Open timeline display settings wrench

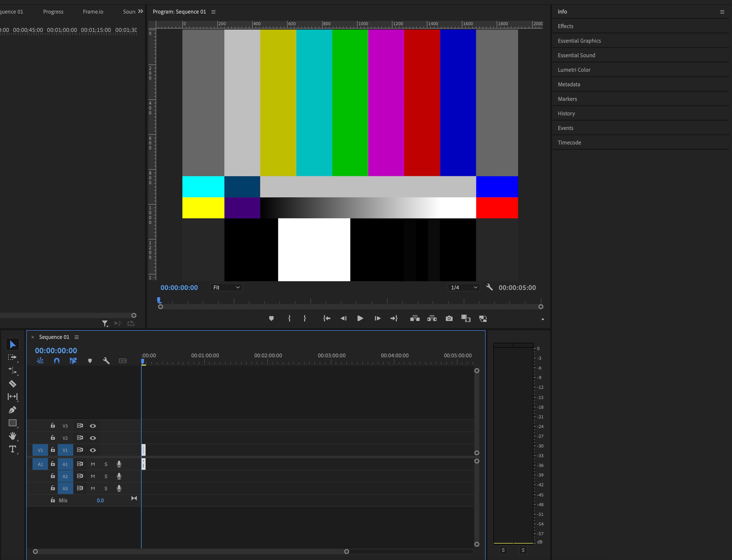pos(106,361)
